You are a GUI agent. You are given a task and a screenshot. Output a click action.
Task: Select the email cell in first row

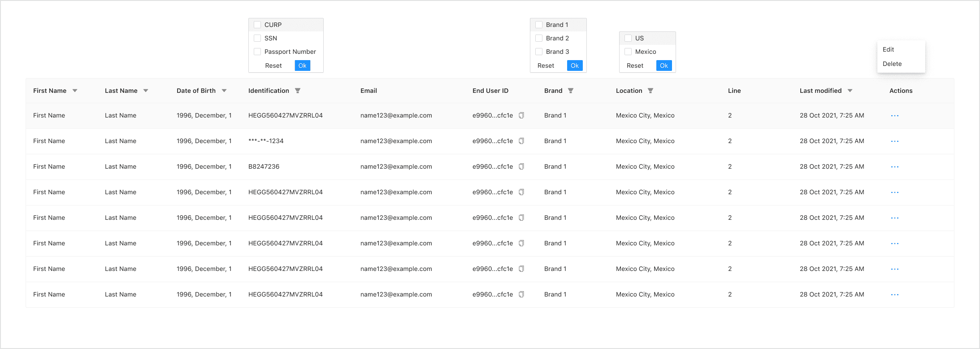point(396,115)
